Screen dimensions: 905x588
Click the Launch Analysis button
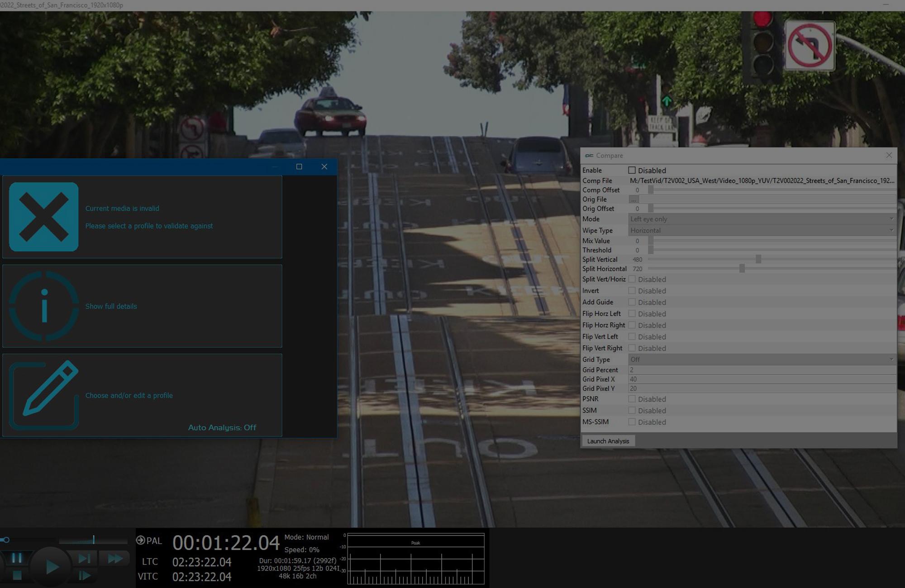click(608, 441)
